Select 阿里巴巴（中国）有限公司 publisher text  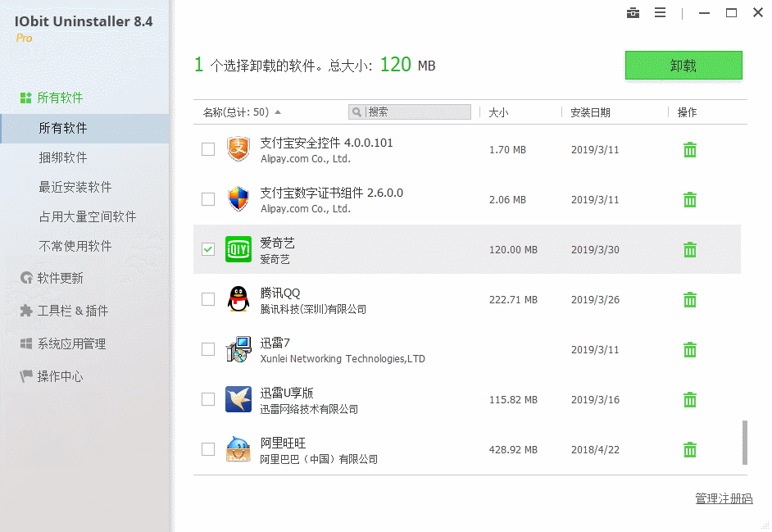coord(319,459)
